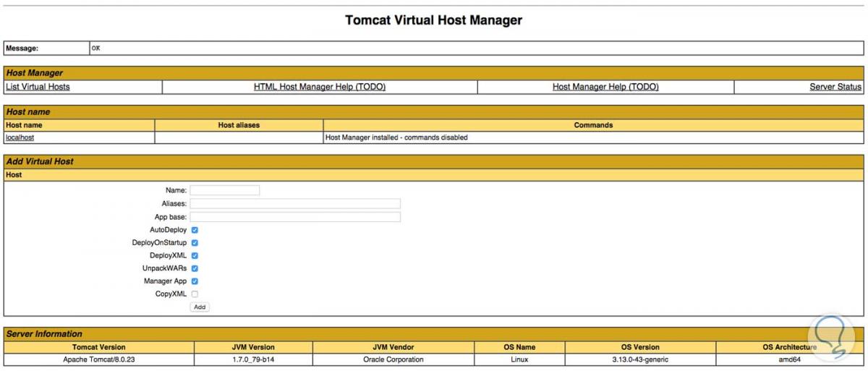Uncheck the Manager App checkbox
The height and width of the screenshot is (371, 868).
(x=195, y=281)
